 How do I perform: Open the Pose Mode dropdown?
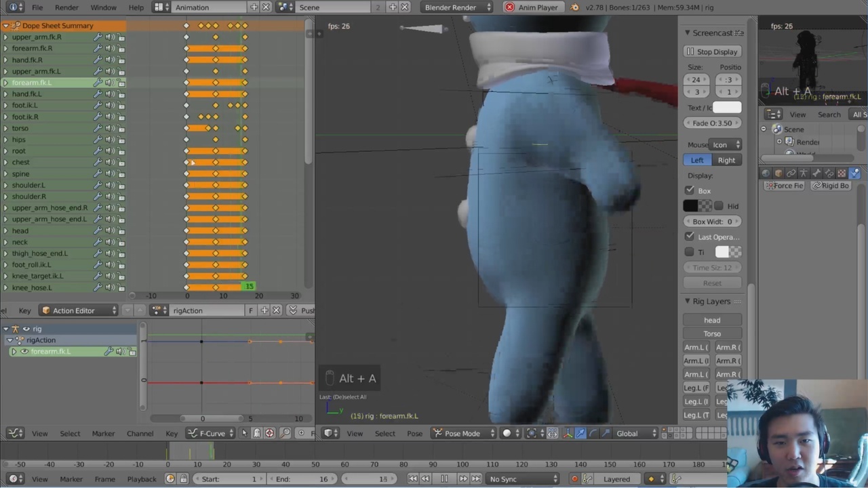(x=462, y=433)
